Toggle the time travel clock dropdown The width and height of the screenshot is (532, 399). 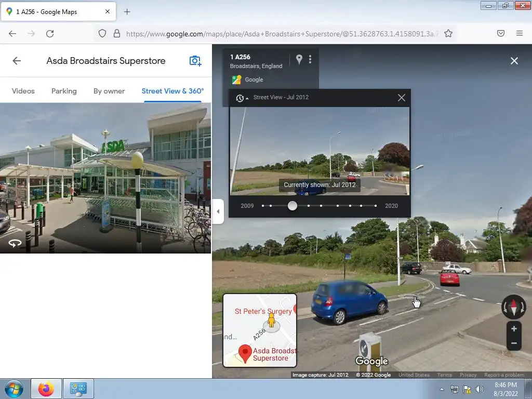(242, 98)
